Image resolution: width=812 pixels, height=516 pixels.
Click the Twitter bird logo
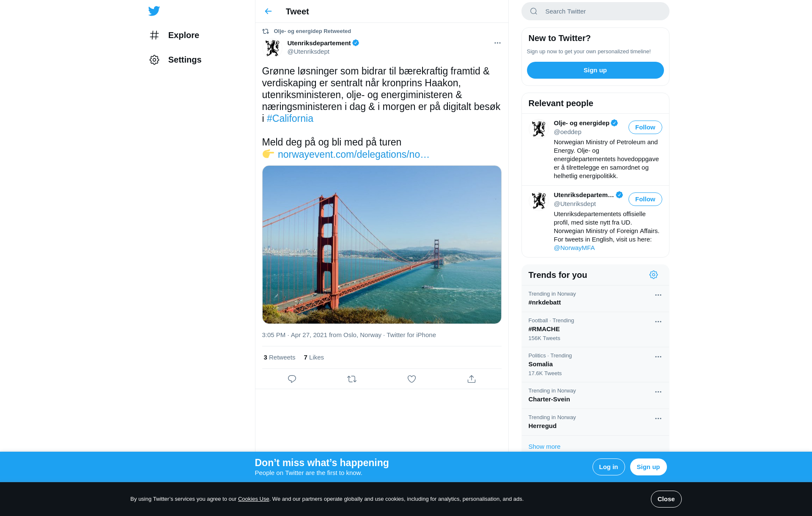[154, 11]
